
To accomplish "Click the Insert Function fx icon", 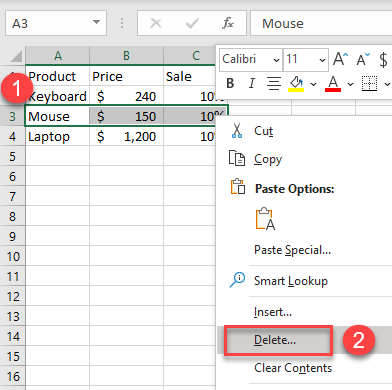I will point(228,23).
